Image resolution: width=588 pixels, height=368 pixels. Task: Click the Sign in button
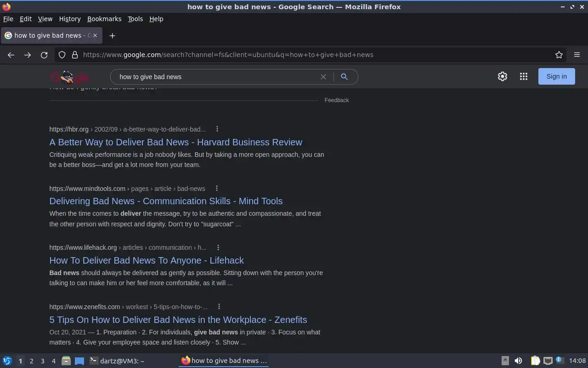(556, 76)
